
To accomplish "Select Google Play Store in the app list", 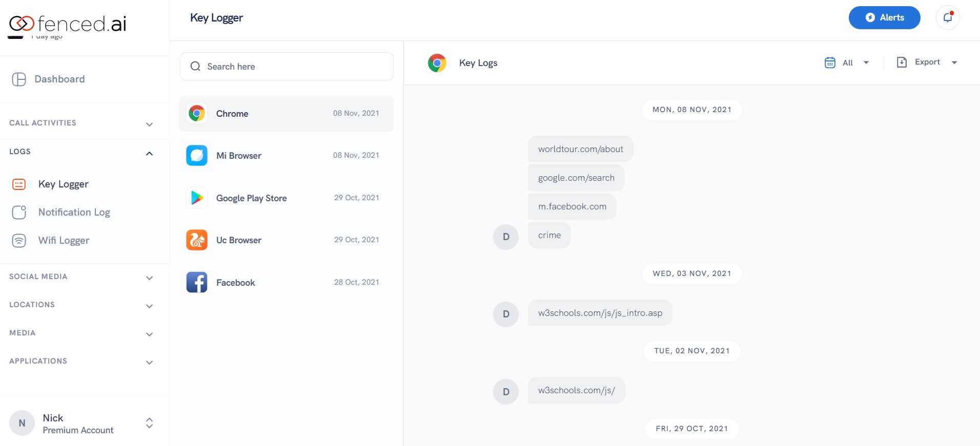I will pyautogui.click(x=286, y=198).
